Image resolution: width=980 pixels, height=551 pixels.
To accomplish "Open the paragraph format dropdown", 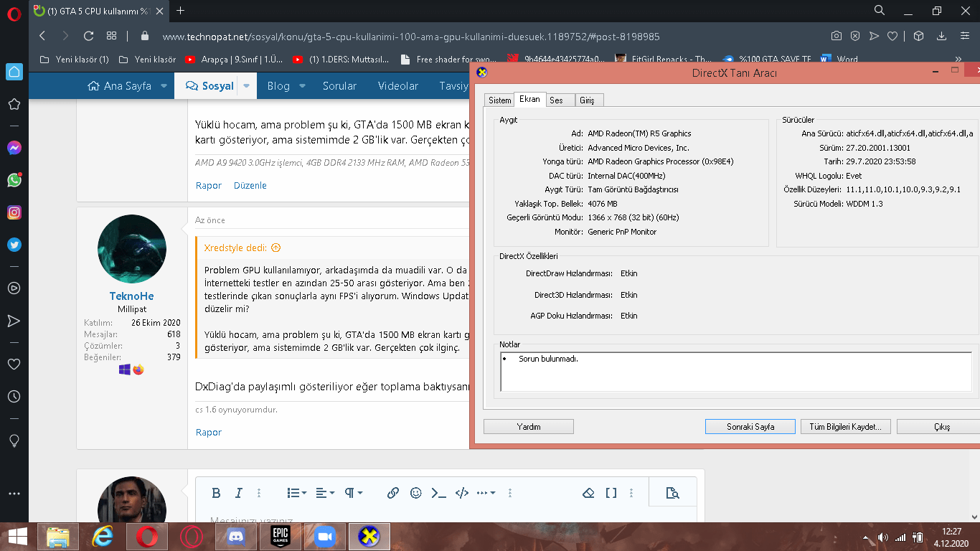I will [x=354, y=493].
